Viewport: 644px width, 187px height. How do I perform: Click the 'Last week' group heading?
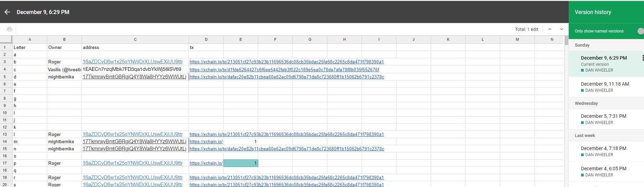point(585,135)
